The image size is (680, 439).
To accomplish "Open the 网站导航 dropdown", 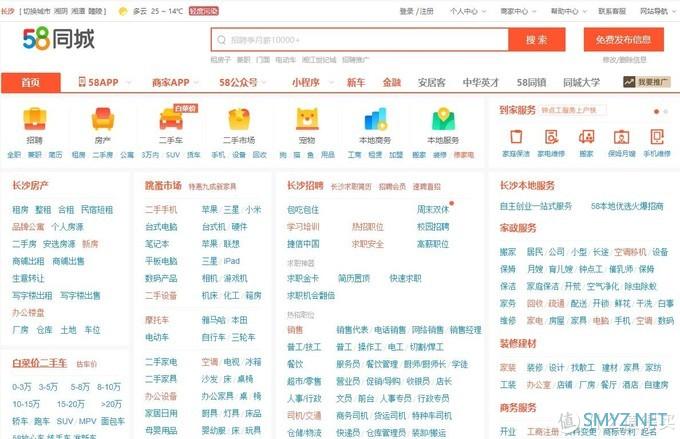I will point(657,11).
